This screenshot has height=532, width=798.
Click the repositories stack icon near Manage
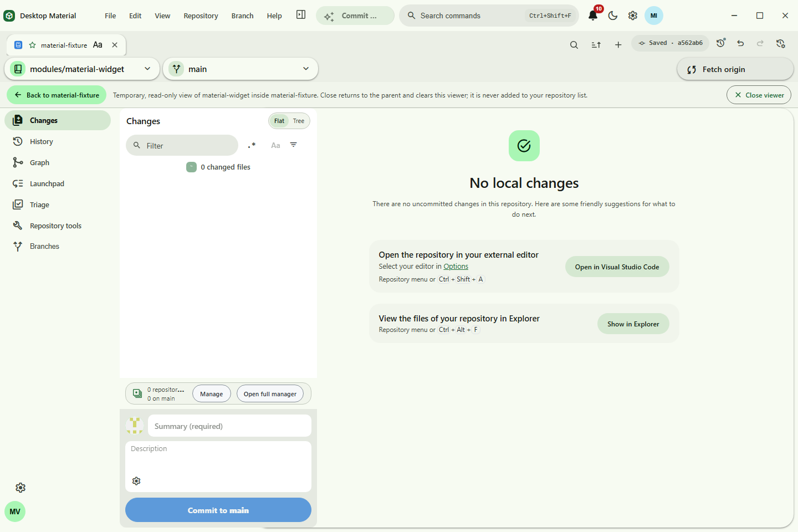(137, 393)
